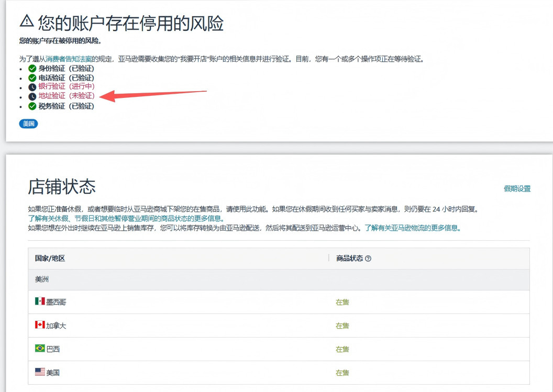Open the 假期设置 link

click(517, 189)
